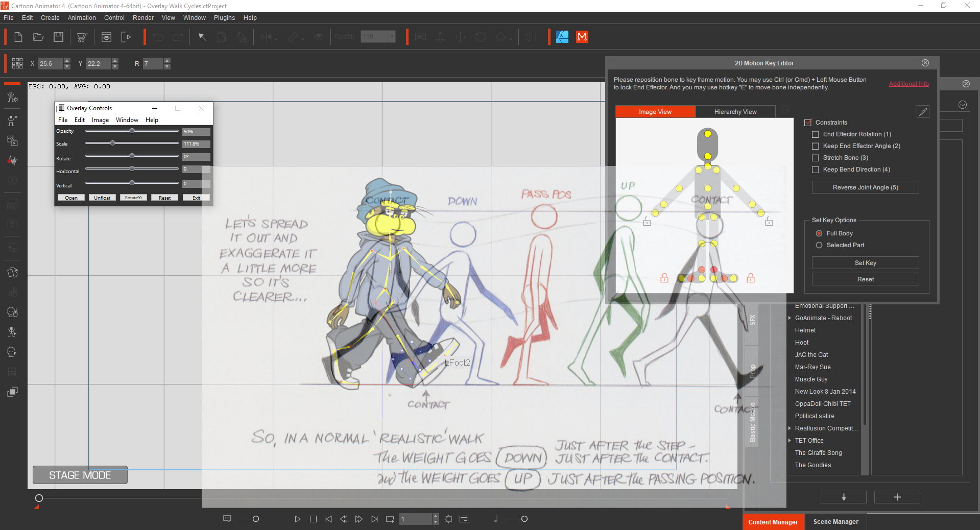Enable End Effector Rotation (1)

pyautogui.click(x=816, y=134)
